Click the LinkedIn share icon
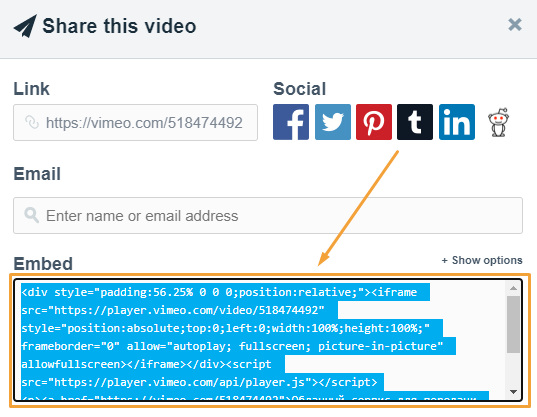Screen dimensions: 537x417 [457, 122]
